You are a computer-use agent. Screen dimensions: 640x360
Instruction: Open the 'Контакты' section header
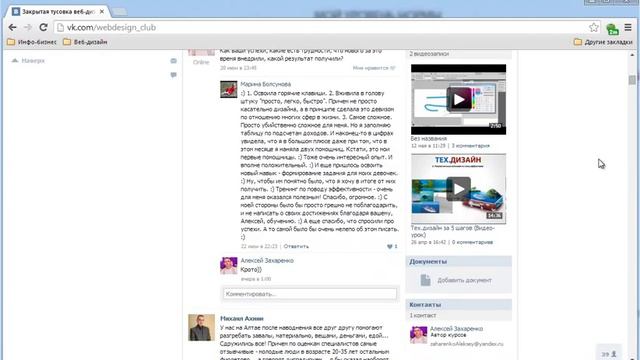(458, 304)
